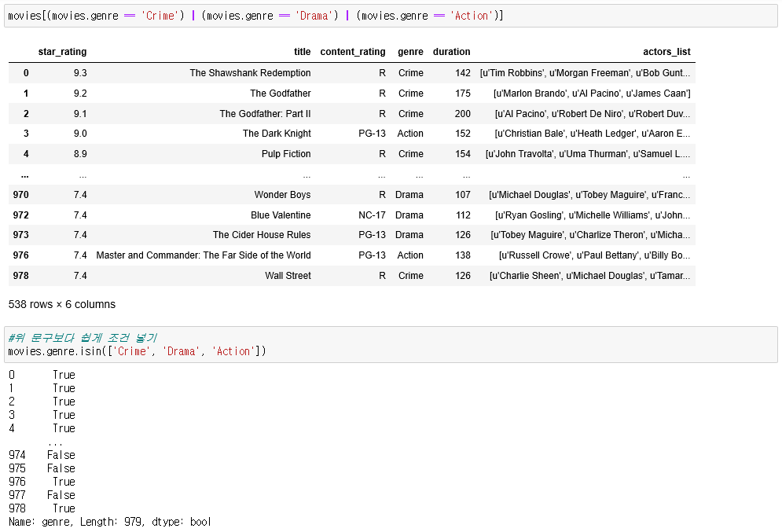Click Action genre in Master and Commander row
Screen dimensions: 782x532
(x=410, y=255)
